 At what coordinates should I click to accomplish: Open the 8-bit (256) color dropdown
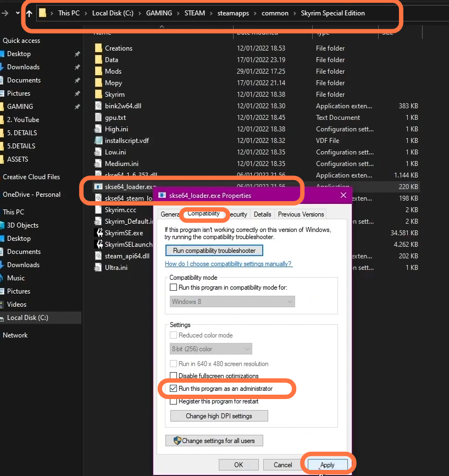(x=211, y=349)
